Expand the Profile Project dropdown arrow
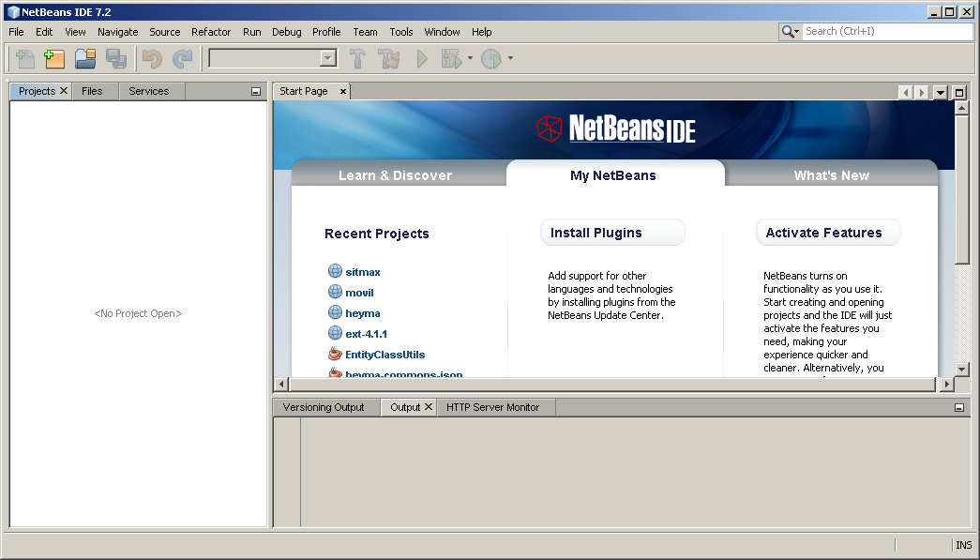980x560 pixels. coord(510,59)
